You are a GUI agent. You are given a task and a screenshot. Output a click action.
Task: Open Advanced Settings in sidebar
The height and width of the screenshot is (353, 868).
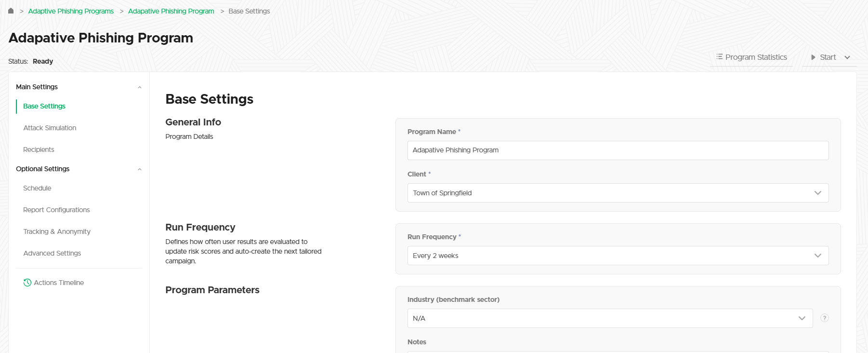pos(52,253)
